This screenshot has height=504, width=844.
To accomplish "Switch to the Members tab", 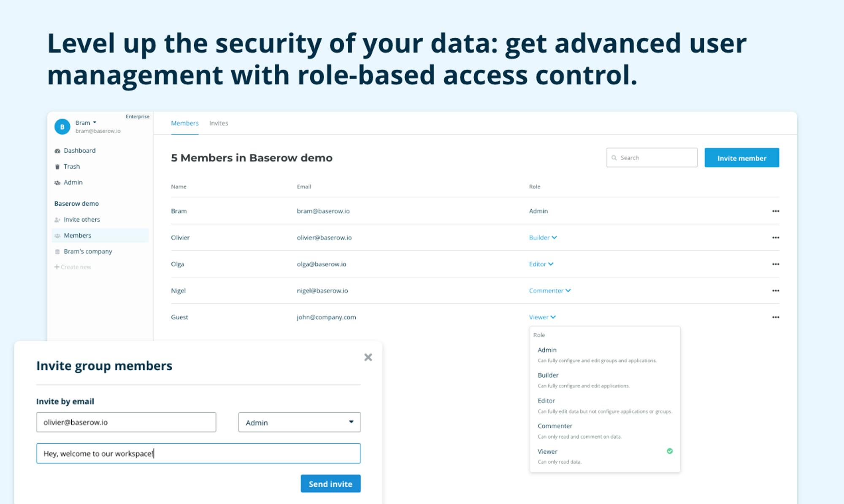I will 184,123.
